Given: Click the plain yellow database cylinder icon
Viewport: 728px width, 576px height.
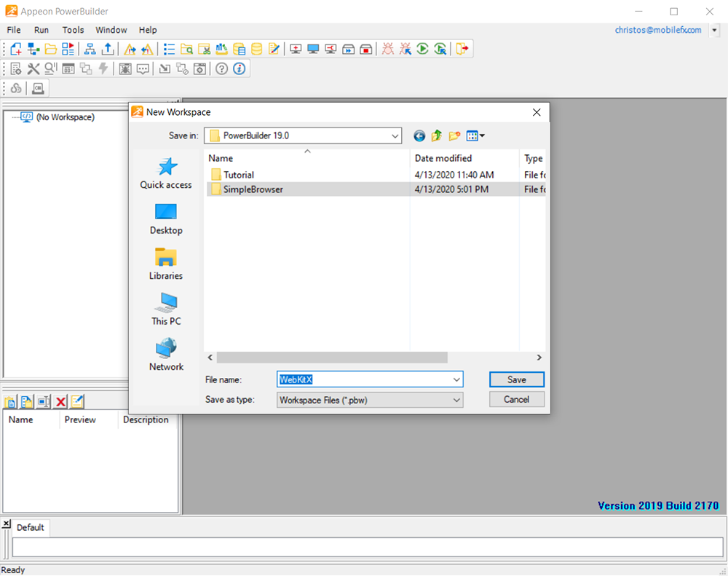Looking at the screenshot, I should click(256, 49).
